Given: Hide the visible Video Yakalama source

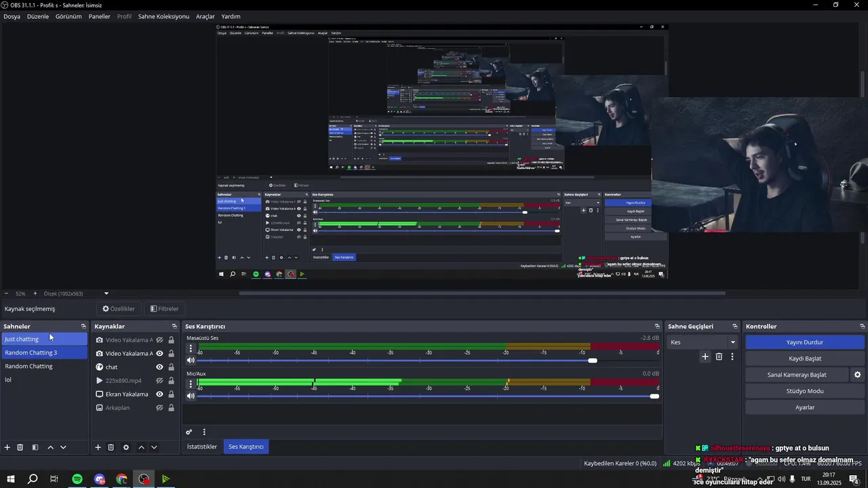Looking at the screenshot, I should pos(159,354).
